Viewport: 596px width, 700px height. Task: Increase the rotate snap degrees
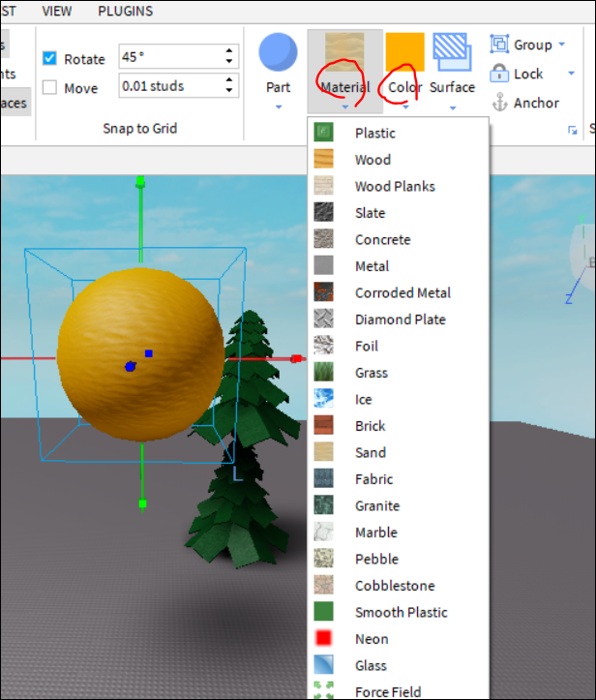[229, 51]
